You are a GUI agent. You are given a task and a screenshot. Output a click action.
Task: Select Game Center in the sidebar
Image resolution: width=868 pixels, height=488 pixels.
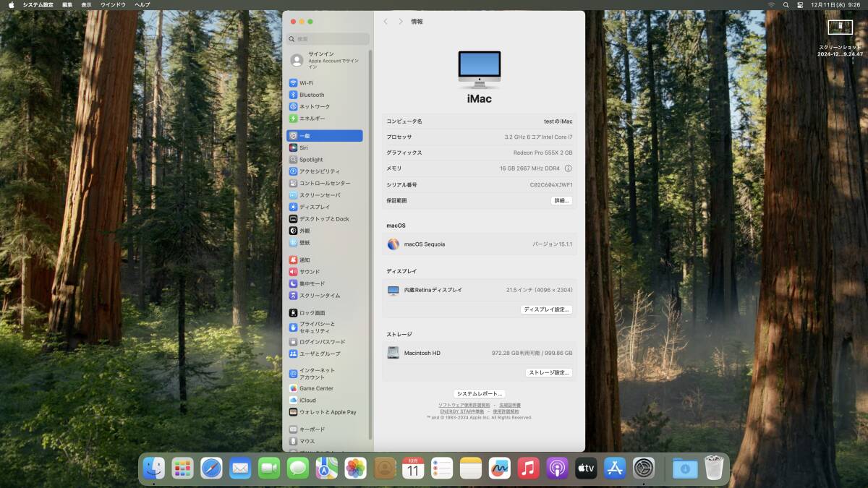click(315, 388)
